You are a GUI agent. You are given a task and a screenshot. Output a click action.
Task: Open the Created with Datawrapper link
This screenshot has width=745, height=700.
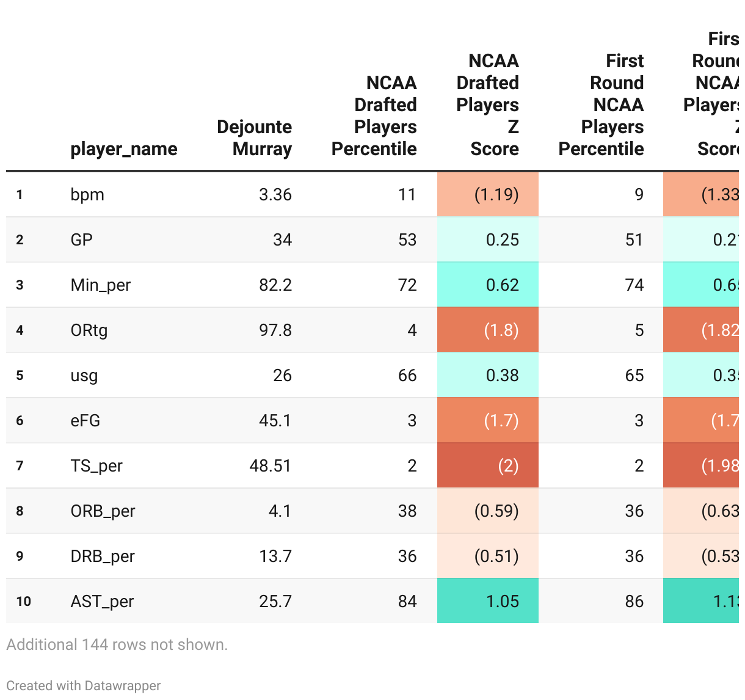coord(84,685)
